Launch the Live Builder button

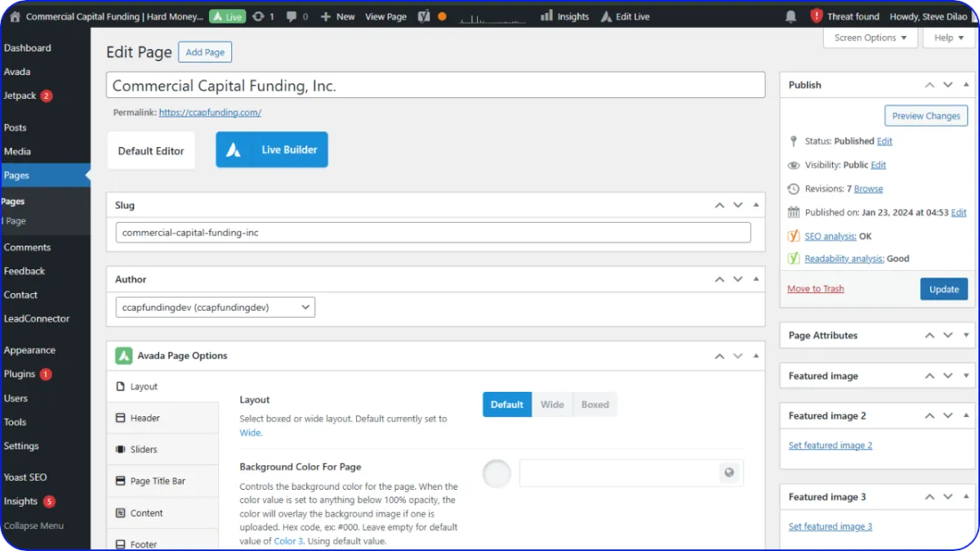click(272, 150)
